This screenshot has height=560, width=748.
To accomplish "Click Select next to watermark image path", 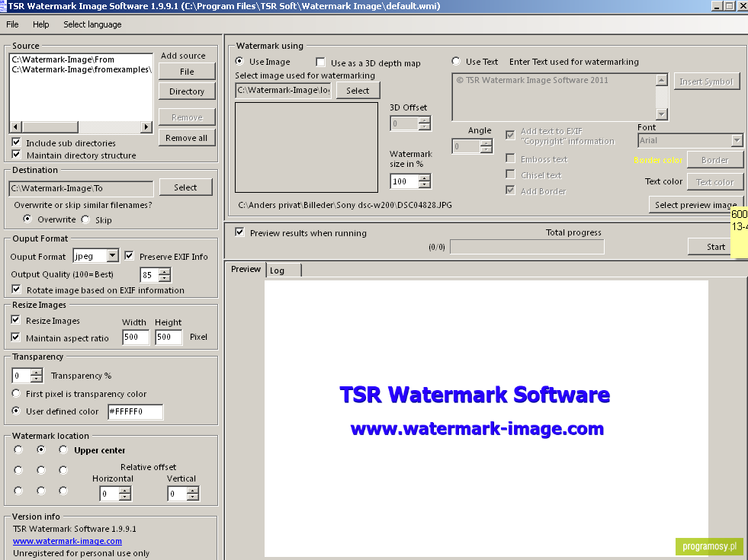I will pos(358,91).
